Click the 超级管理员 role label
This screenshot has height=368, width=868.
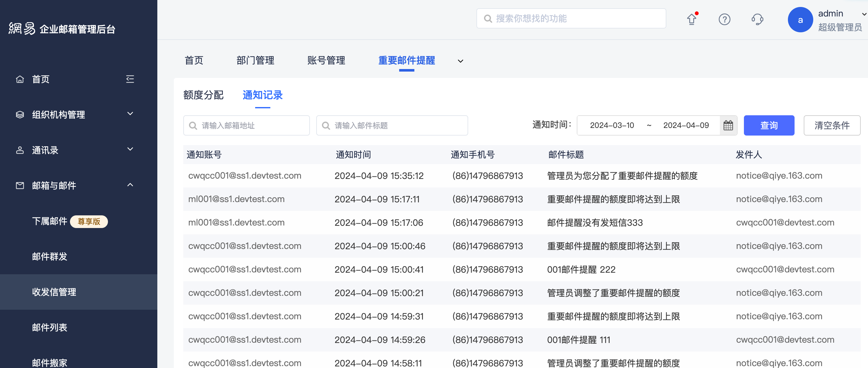(840, 27)
